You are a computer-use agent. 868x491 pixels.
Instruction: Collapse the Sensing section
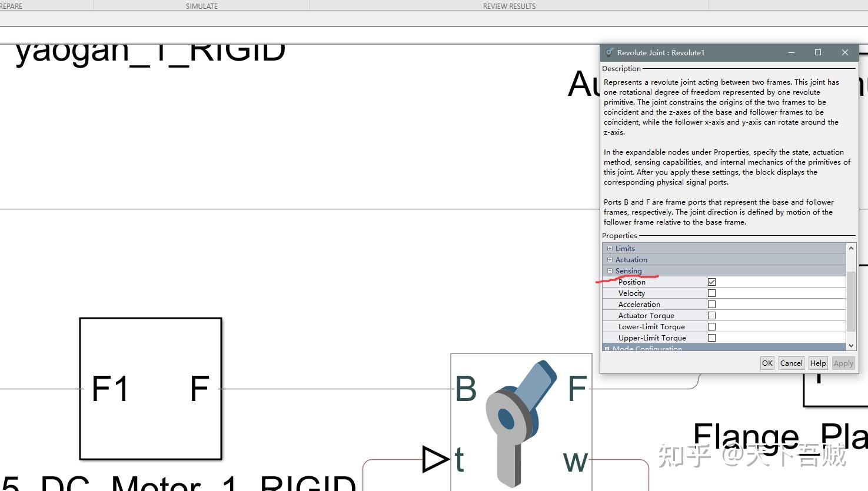pos(610,270)
